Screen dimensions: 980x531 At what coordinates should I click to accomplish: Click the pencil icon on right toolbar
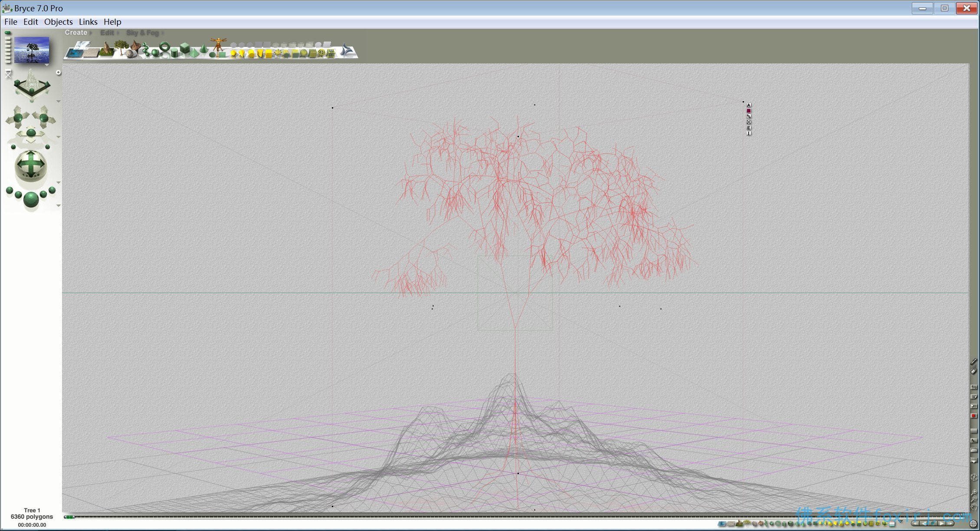(973, 361)
